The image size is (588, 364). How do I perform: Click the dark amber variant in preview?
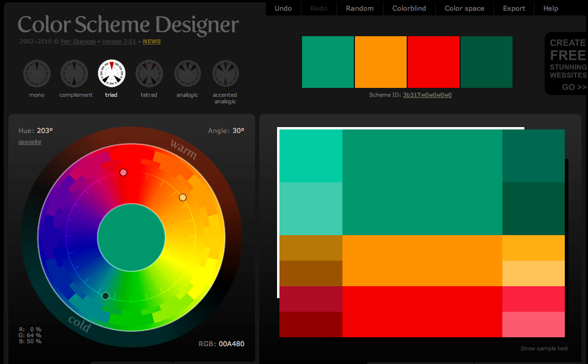[311, 248]
